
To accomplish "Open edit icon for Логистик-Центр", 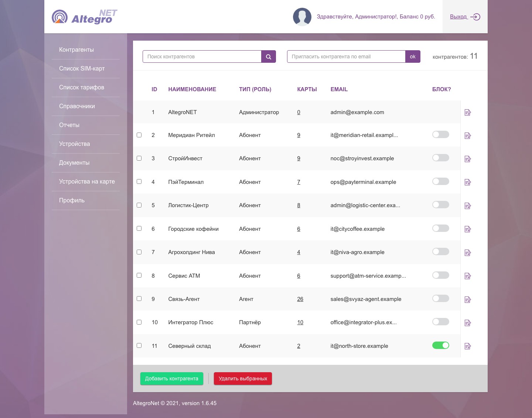I will [468, 206].
